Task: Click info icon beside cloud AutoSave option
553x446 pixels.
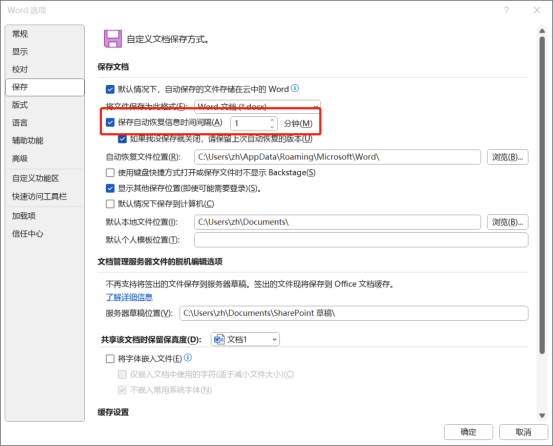Action: pyautogui.click(x=295, y=88)
